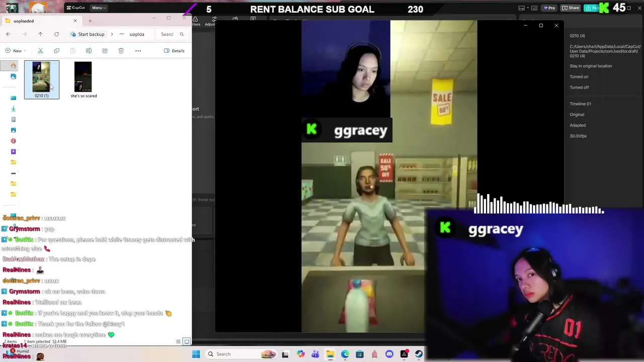Open Steam from the taskbar
Viewport: 644px width, 362px height.
(x=419, y=354)
